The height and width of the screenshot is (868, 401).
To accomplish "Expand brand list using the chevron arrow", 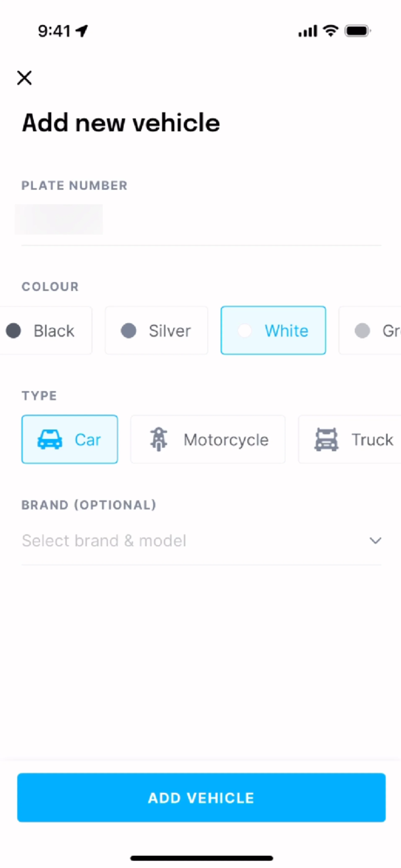I will pyautogui.click(x=375, y=541).
